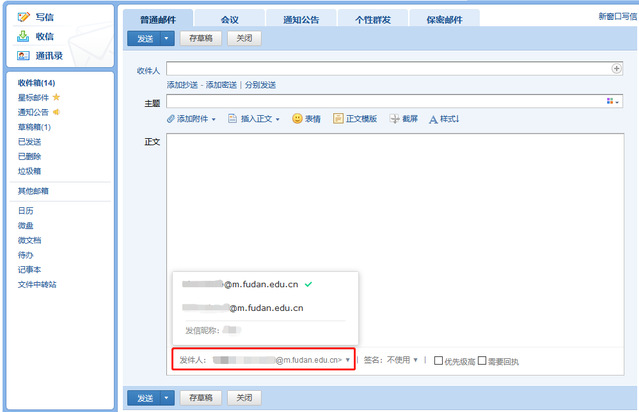Click the add recipient plus icon
This screenshot has width=639, height=412.
point(616,69)
